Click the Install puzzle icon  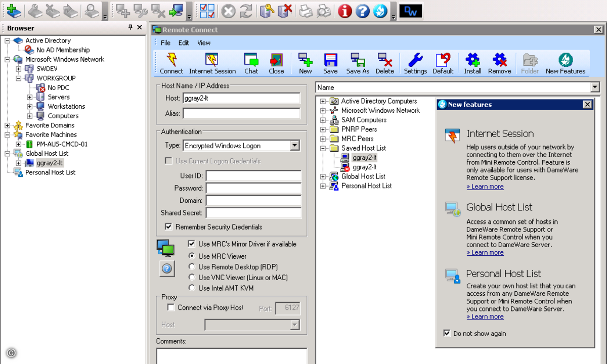pos(472,64)
